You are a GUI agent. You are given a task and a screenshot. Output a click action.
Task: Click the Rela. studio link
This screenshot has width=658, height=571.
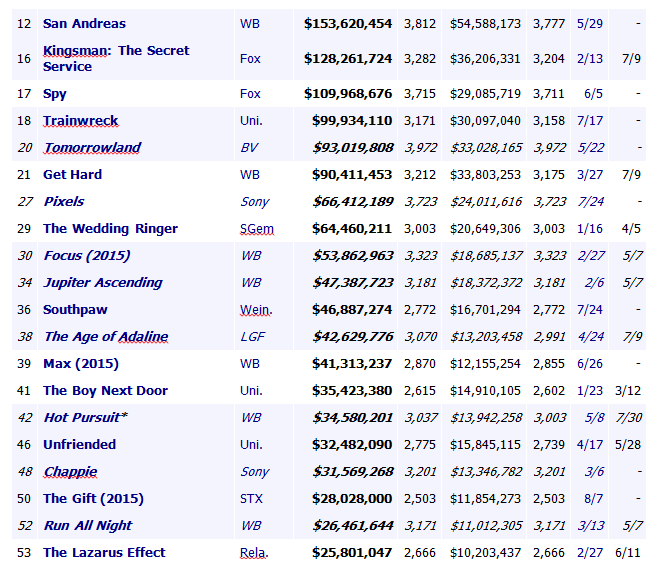254,553
